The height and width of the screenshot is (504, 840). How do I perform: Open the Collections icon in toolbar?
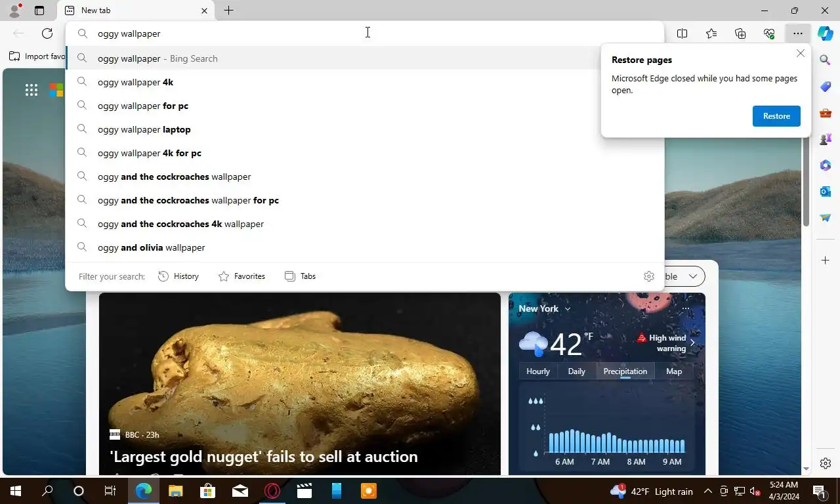pyautogui.click(x=740, y=33)
